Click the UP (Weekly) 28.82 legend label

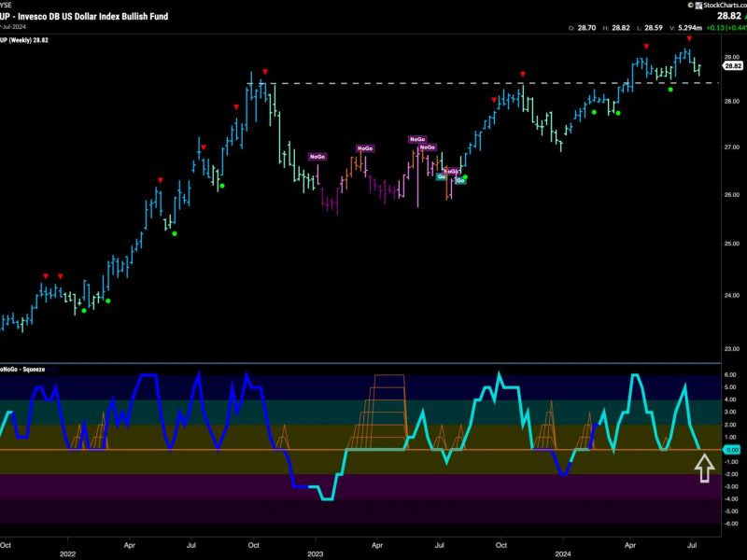(24, 40)
